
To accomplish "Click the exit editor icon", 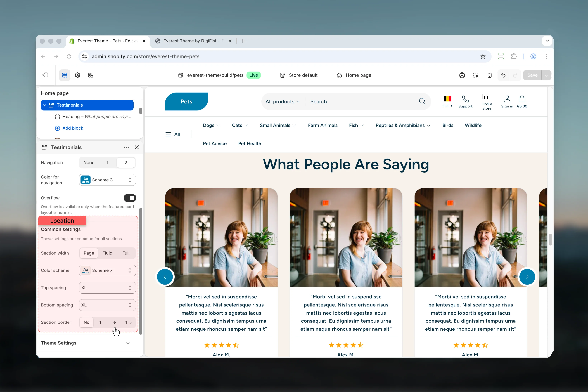I will pos(45,75).
